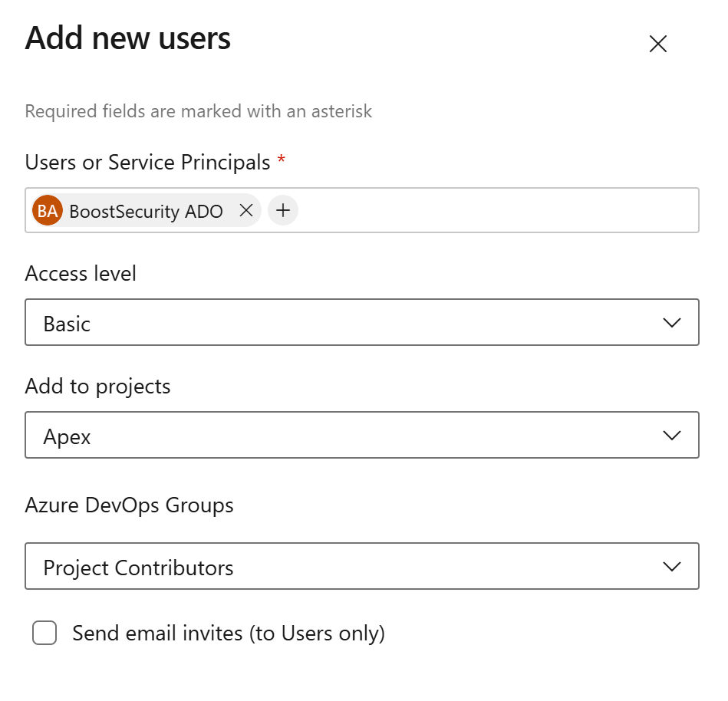Viewport: 728px width, 701px height.
Task: Click the Azure DevOps Groups label
Action: click(x=129, y=505)
